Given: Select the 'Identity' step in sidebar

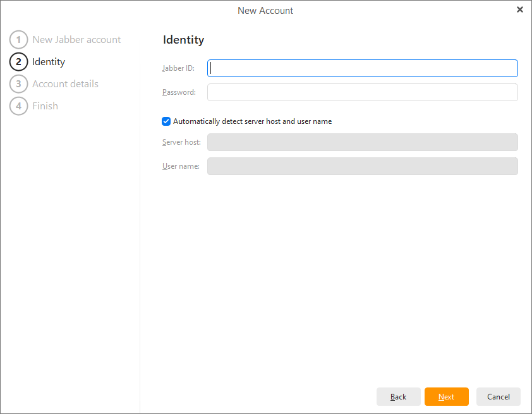Looking at the screenshot, I should (49, 62).
